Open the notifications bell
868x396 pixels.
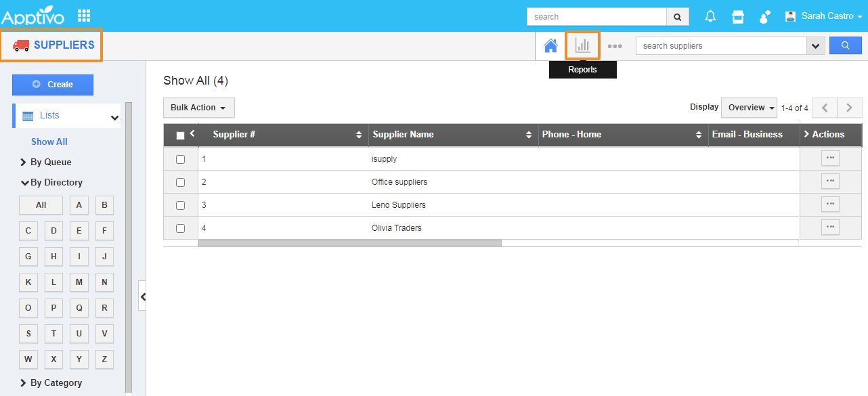click(x=710, y=16)
